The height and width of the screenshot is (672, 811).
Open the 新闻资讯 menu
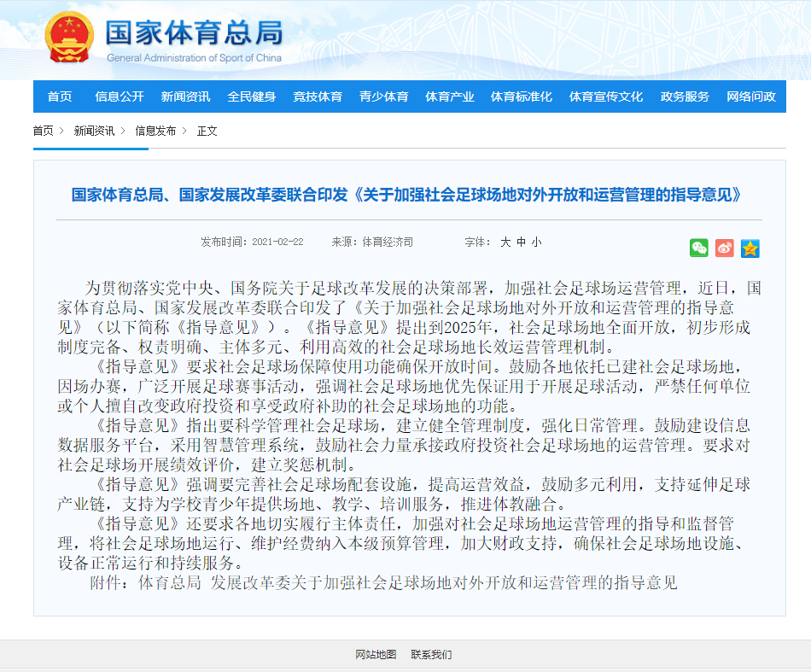click(x=184, y=96)
